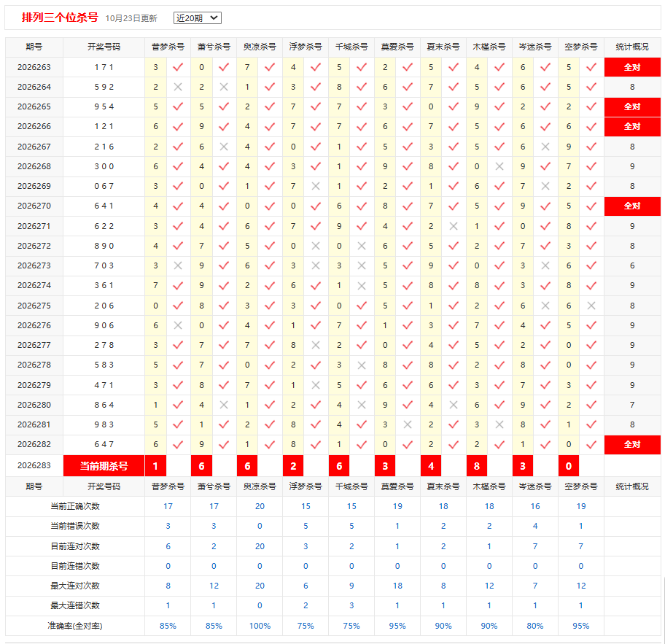
Task: Click the X mark for 萧兮杀号 in row 2026264
Action: tap(224, 87)
